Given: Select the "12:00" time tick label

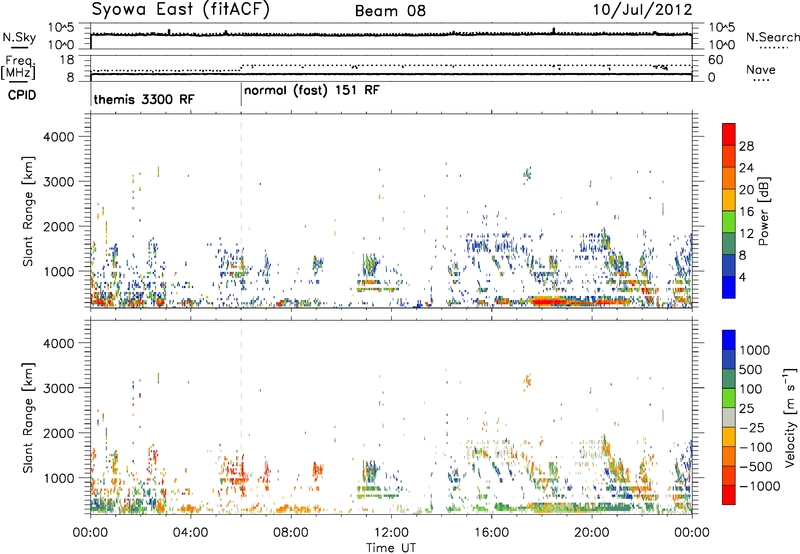Looking at the screenshot, I should (391, 533).
